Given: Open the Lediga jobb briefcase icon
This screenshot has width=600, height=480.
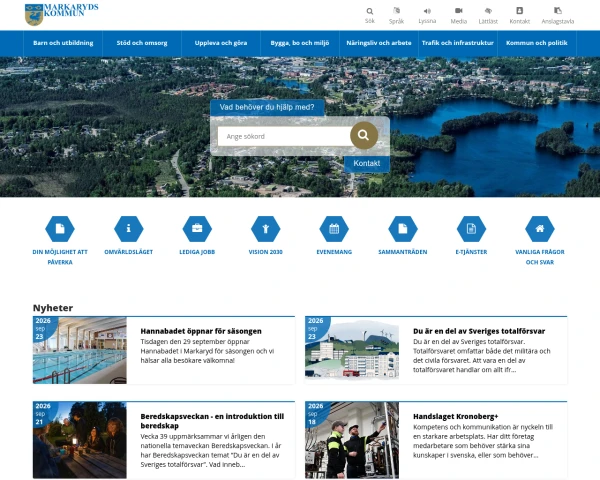Looking at the screenshot, I should coord(197,229).
